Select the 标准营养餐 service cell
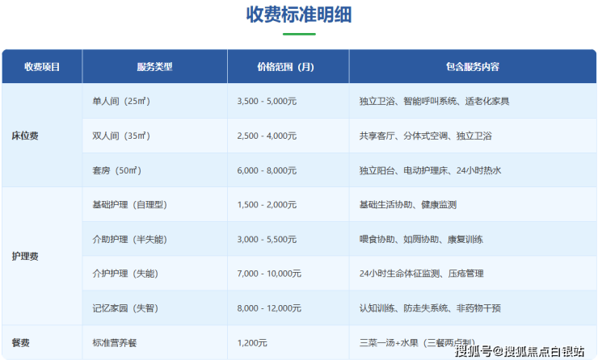The width and height of the screenshot is (598, 364). coord(115,343)
